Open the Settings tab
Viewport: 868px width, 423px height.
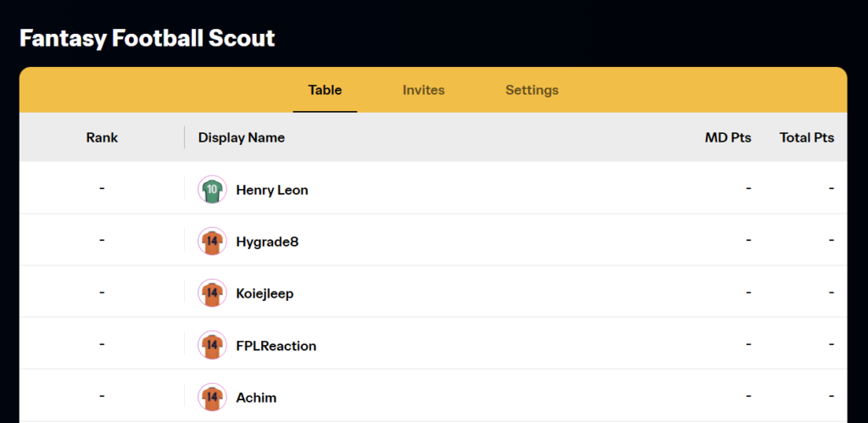pyautogui.click(x=532, y=90)
